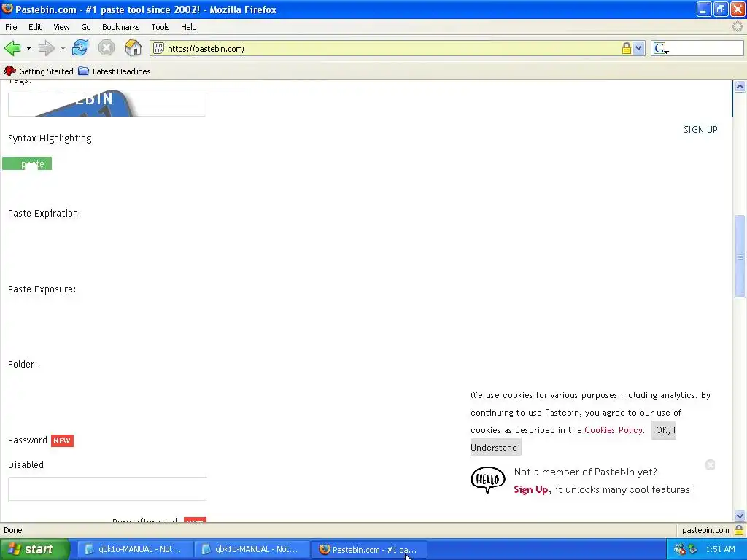
Task: Click the 1:51 AM taskbar clock
Action: click(x=720, y=549)
